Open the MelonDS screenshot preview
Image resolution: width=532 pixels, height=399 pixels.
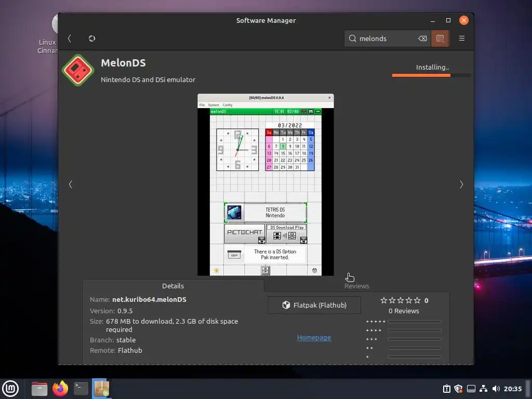coord(265,184)
